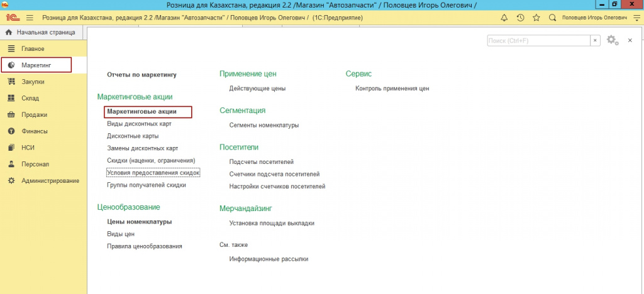Click the Маркетинг pie chart icon
Screen dimensions: 644x294
[11, 65]
